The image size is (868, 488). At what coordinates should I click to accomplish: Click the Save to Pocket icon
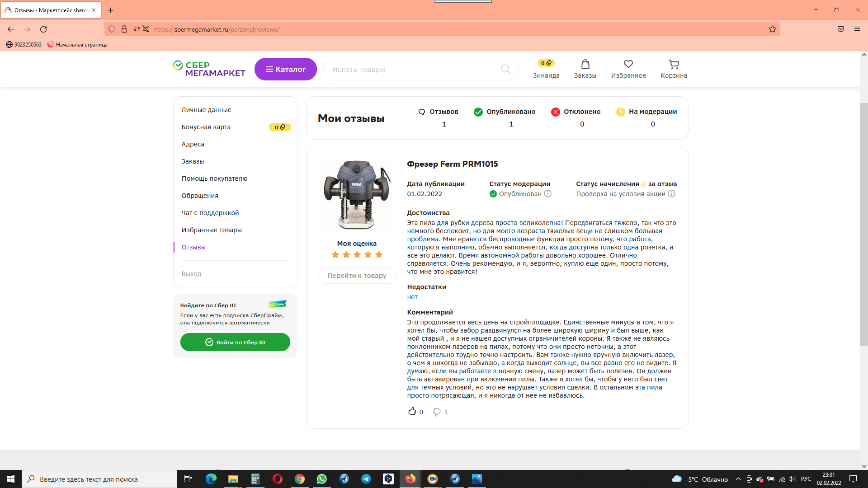pos(841,29)
